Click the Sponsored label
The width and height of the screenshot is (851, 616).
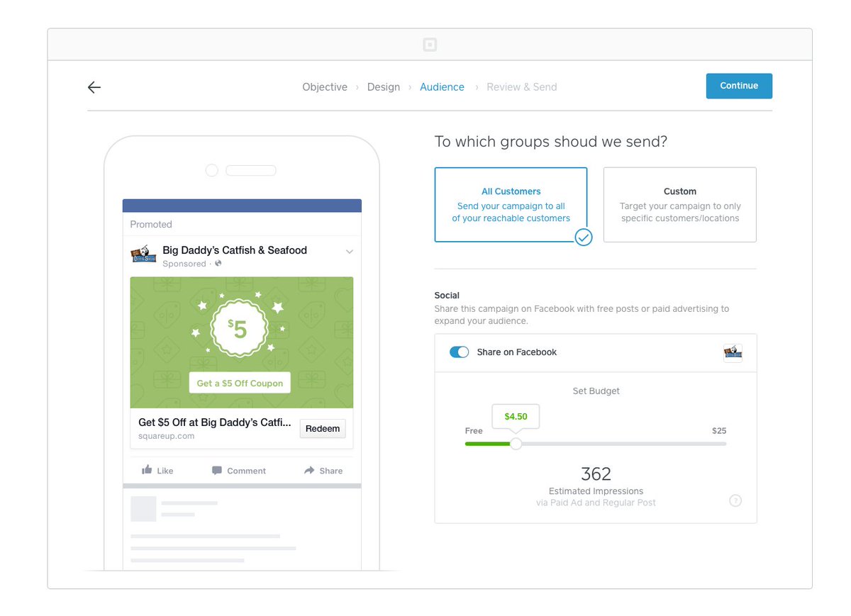[x=184, y=264]
